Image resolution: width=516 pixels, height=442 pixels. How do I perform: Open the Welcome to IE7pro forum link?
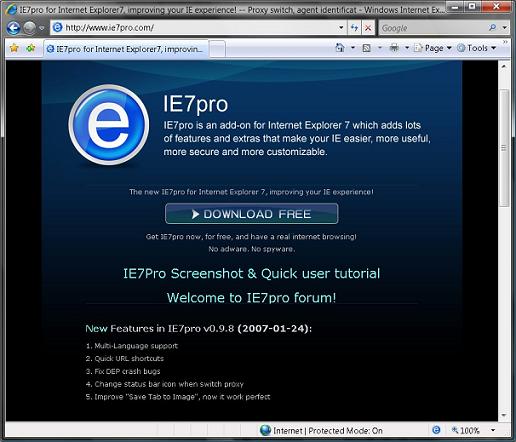click(x=252, y=297)
